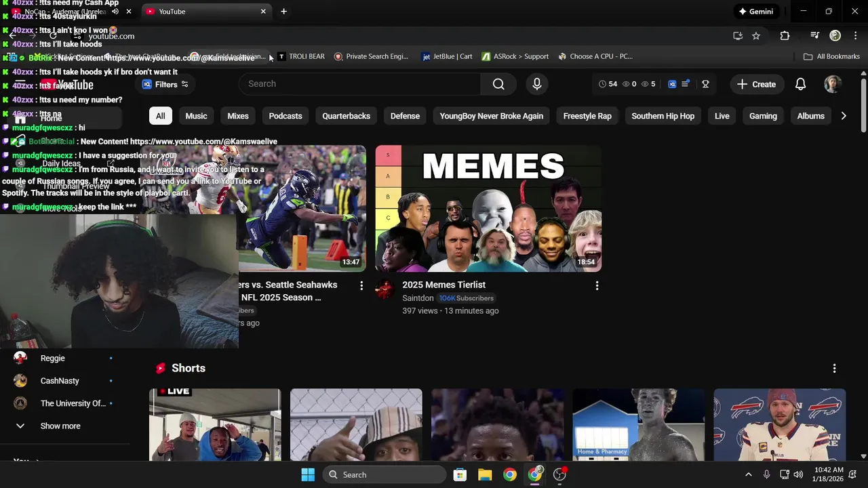Open the YouTube account avatar menu
This screenshot has height=488, width=868.
[833, 84]
